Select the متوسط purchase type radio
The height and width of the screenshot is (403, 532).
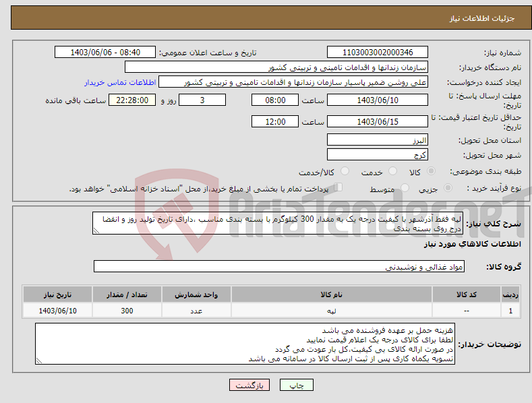(x=405, y=187)
